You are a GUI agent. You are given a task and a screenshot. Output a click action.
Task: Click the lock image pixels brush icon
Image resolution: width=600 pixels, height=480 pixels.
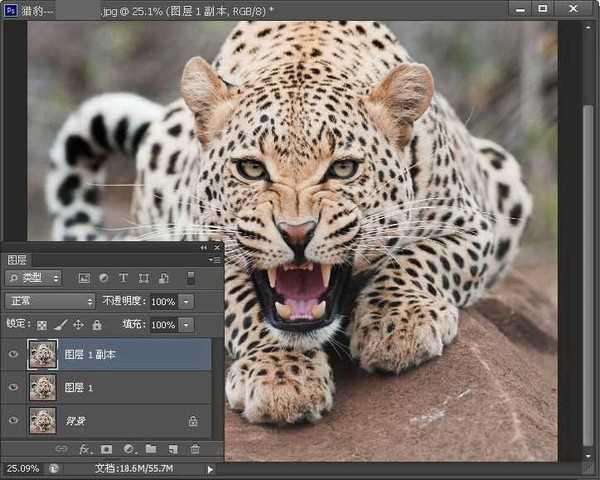point(60,325)
